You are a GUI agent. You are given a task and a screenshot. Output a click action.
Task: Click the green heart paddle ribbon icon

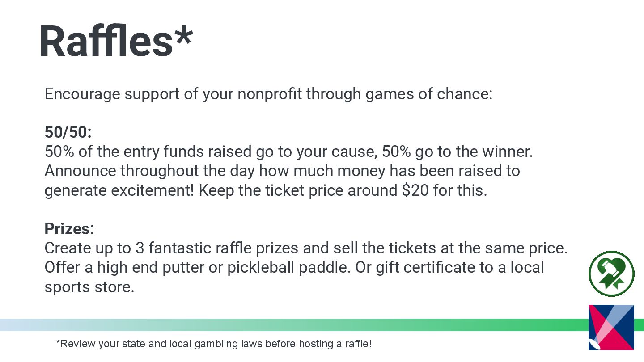[611, 274]
